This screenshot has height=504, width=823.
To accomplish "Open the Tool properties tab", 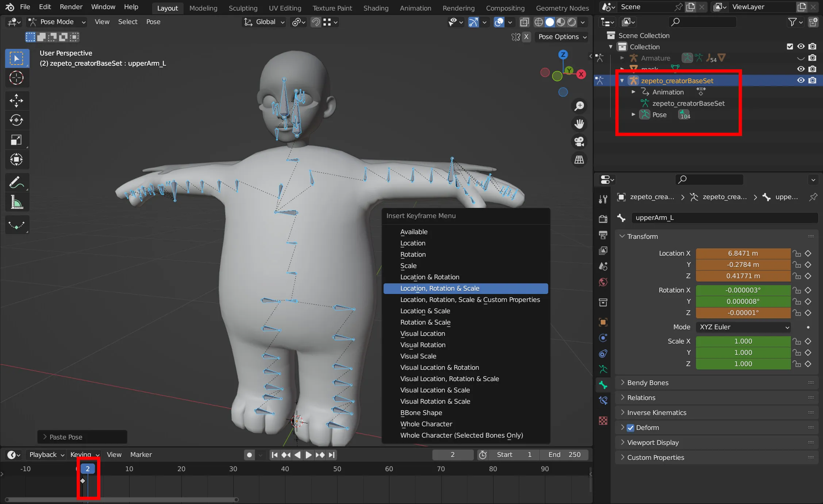I will (x=603, y=199).
